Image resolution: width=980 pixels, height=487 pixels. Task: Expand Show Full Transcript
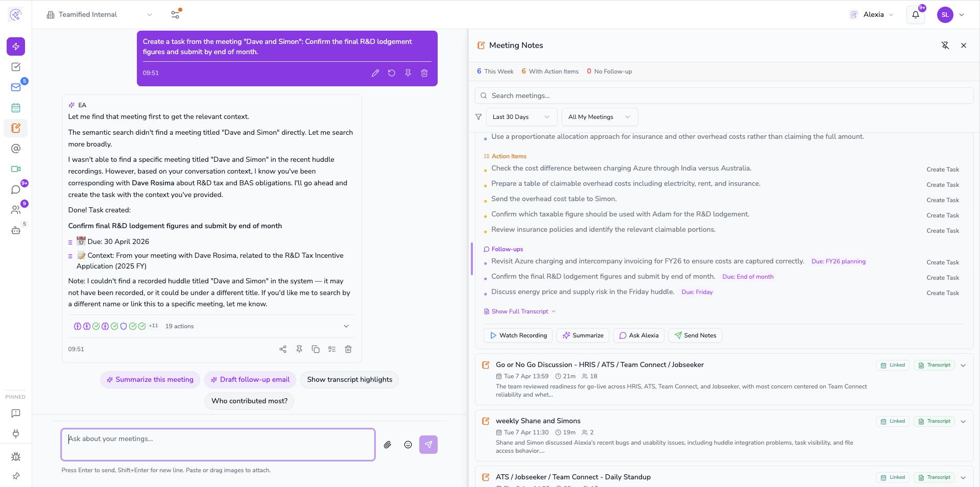coord(520,311)
